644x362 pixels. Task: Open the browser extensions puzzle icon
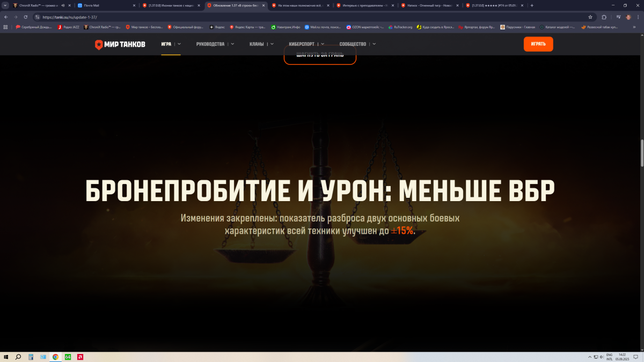click(604, 17)
